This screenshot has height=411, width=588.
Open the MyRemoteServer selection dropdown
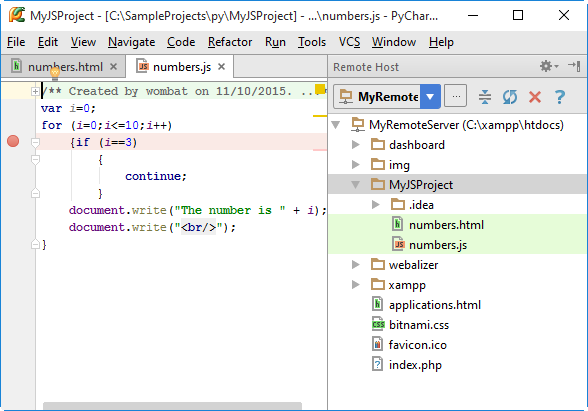click(430, 97)
